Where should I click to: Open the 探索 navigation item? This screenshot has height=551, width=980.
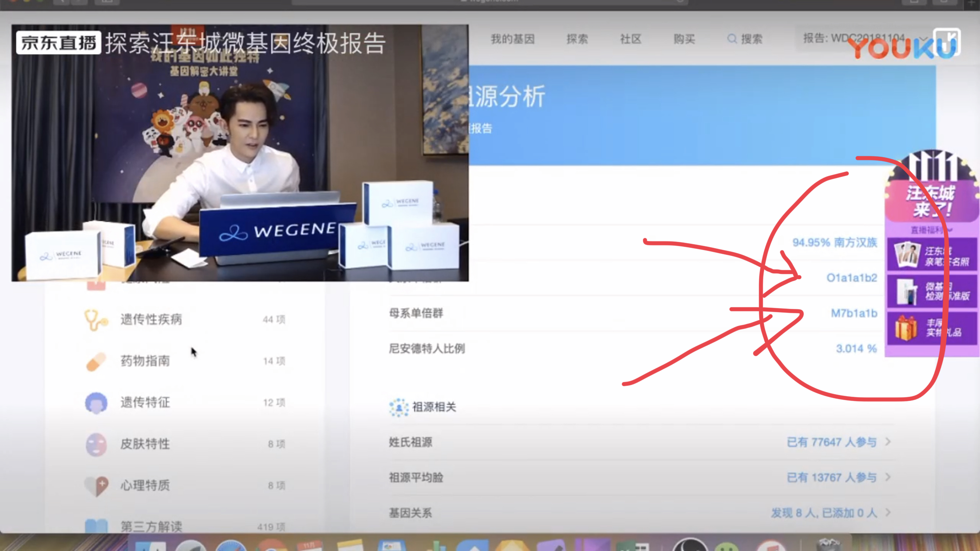point(577,39)
